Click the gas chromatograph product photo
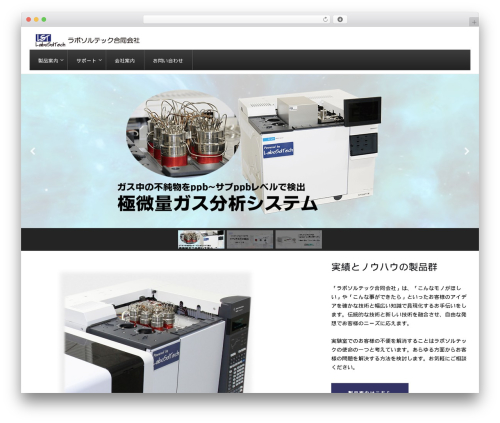Screen dimensions: 500x423 [x=156, y=332]
